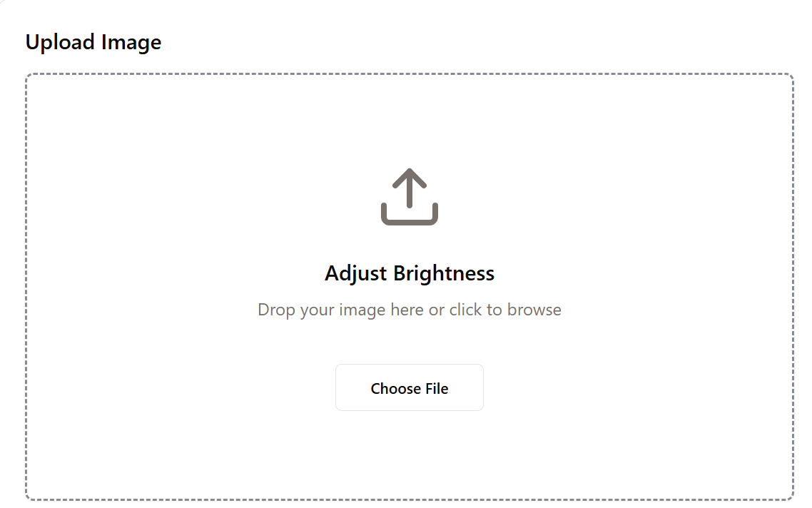This screenshot has width=812, height=508.
Task: Click empty space below Choose File button
Action: [x=410, y=453]
